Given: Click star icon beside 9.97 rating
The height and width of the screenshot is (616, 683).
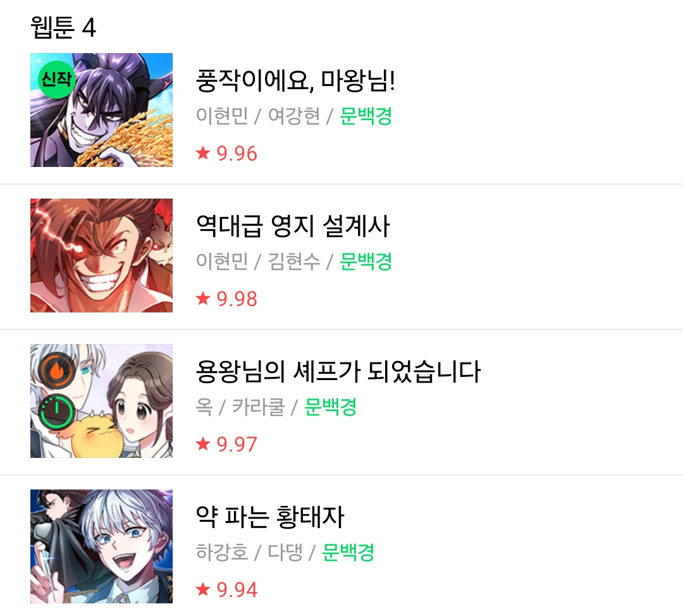Looking at the screenshot, I should 203,444.
